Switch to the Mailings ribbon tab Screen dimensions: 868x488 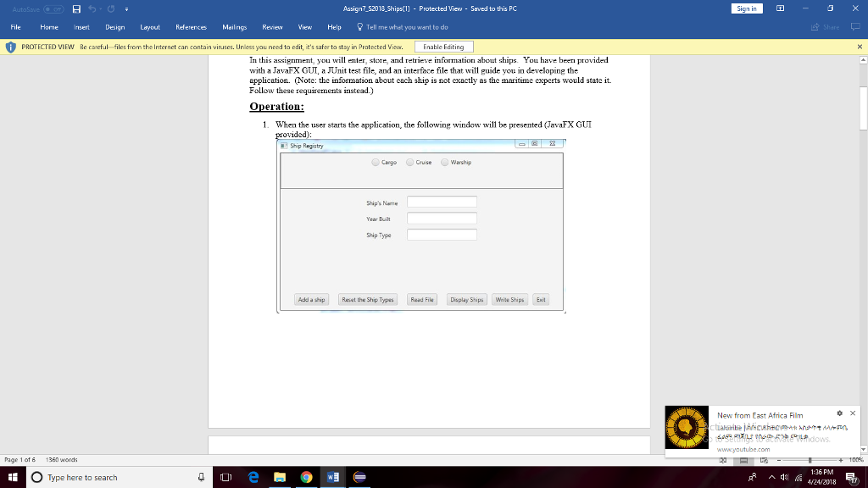click(234, 27)
